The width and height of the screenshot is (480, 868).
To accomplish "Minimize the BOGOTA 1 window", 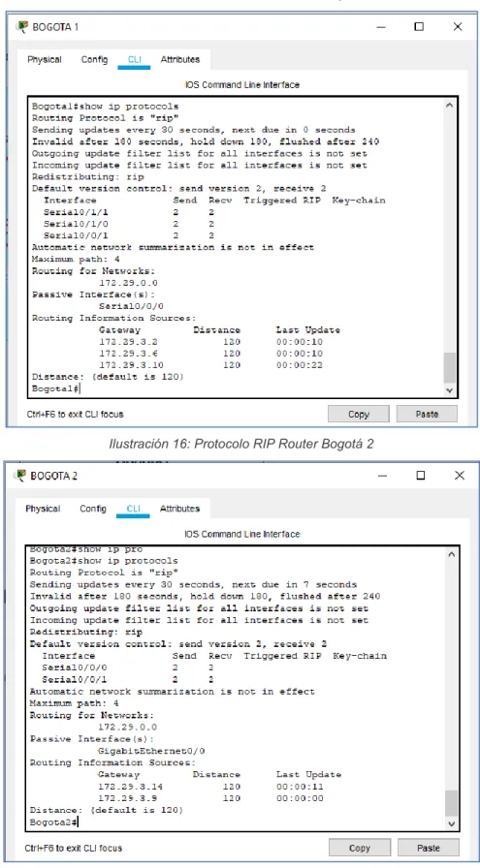I will (381, 26).
